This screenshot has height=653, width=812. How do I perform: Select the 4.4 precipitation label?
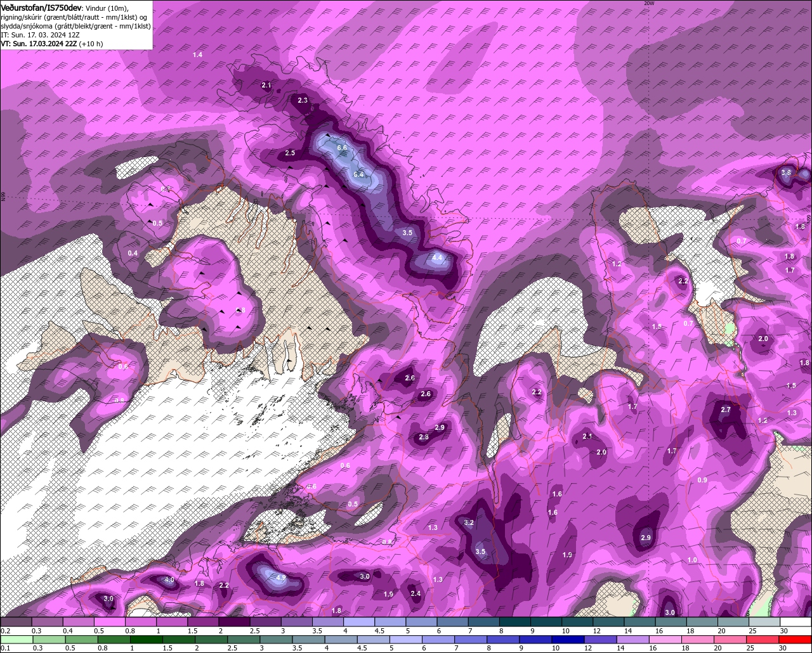pyautogui.click(x=437, y=258)
